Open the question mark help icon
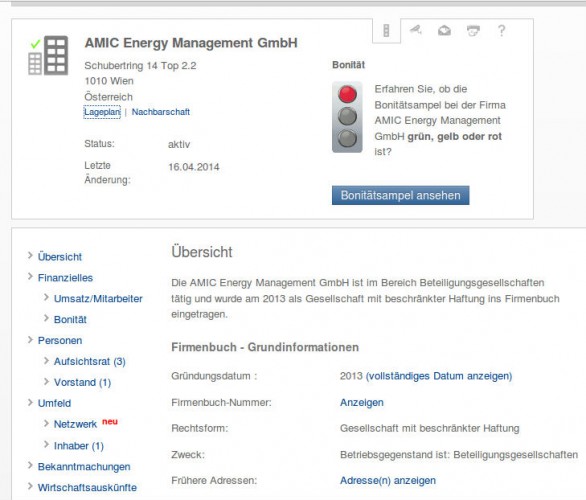The image size is (586, 500). pyautogui.click(x=502, y=30)
